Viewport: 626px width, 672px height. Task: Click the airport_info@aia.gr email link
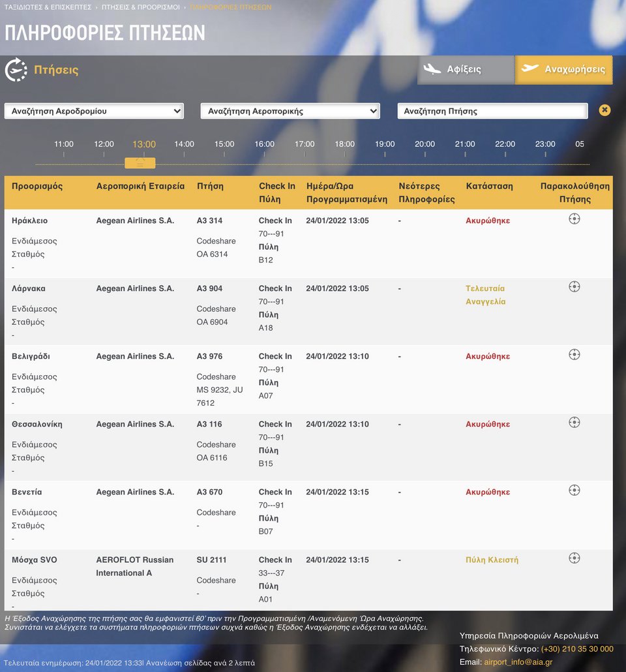(518, 662)
